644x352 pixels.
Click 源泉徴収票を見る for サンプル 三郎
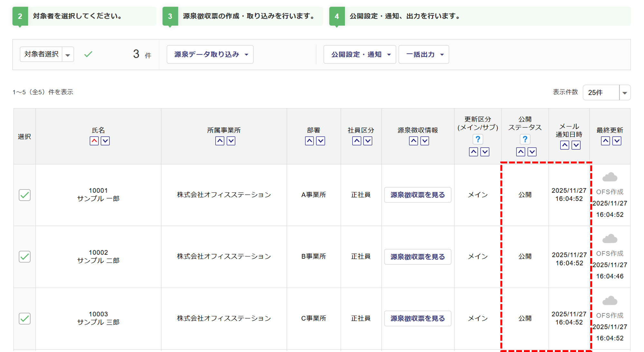pyautogui.click(x=418, y=319)
